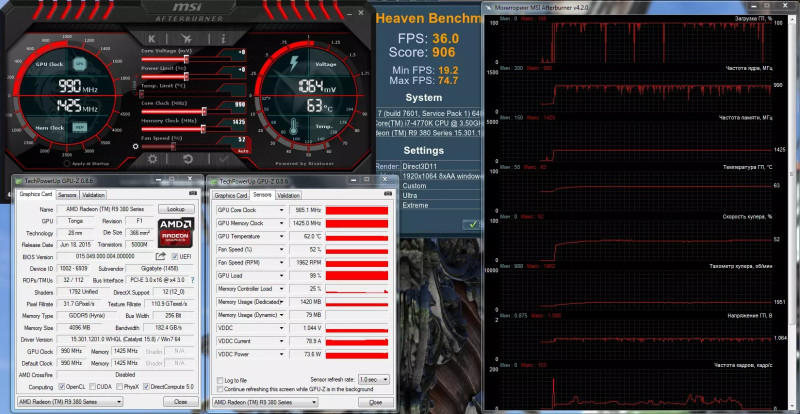Toggle the Apply at Startup option

(67, 164)
